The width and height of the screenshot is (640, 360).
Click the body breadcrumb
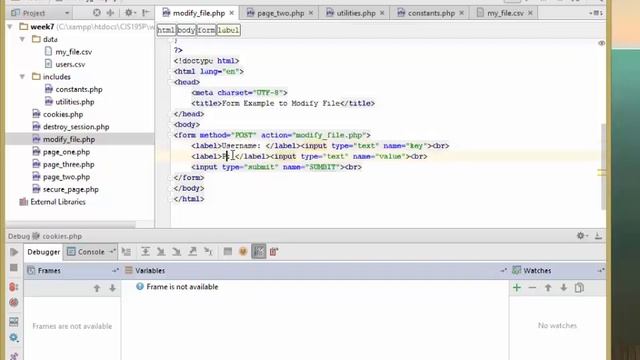(x=186, y=30)
